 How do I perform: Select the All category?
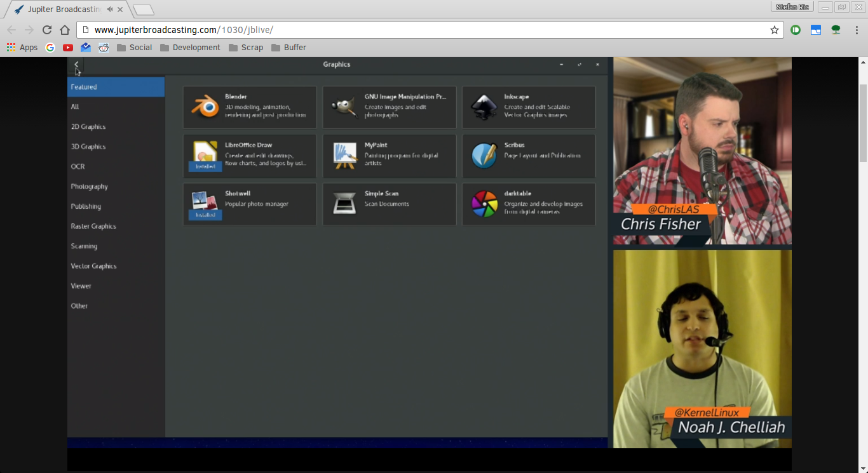click(x=116, y=107)
